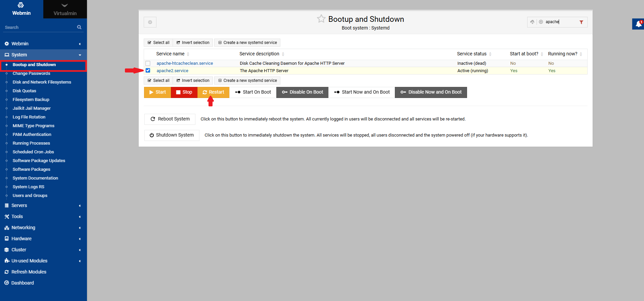Expand the Cluster sidebar category

[x=43, y=250]
